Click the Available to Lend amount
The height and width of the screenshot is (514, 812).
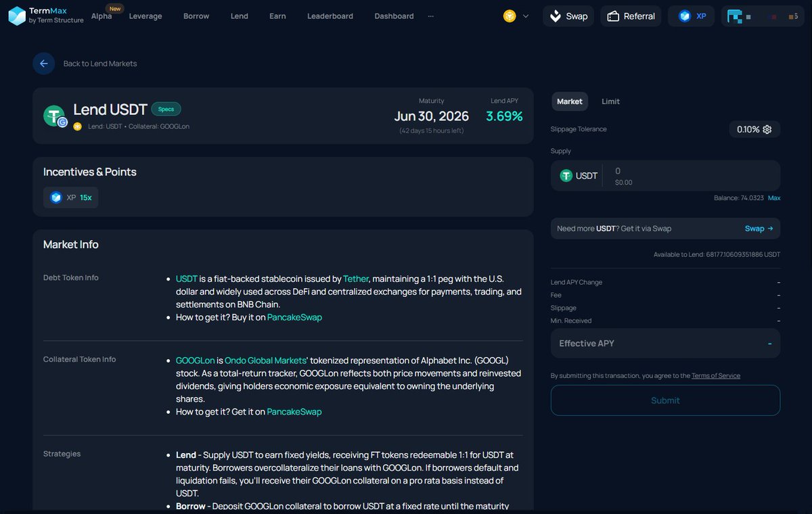point(717,255)
